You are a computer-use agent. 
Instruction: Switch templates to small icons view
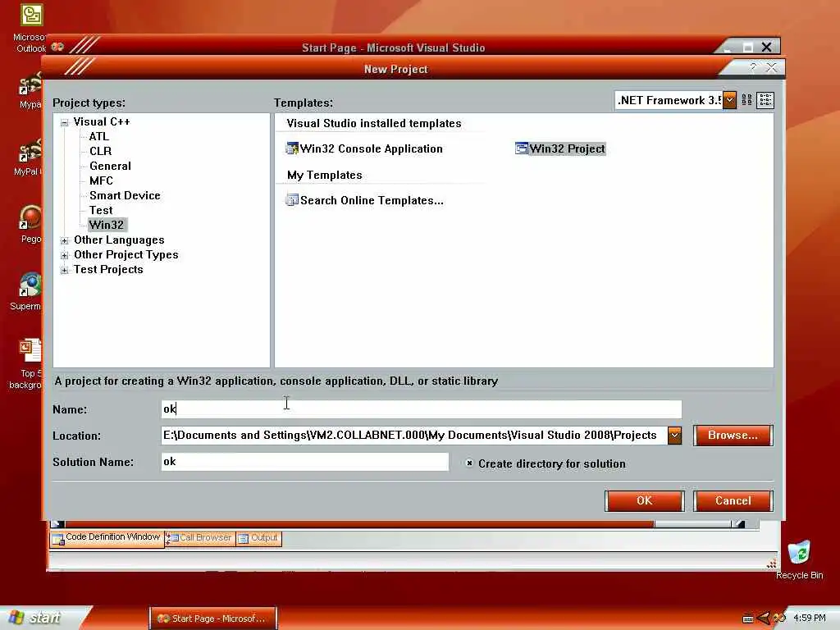pyautogui.click(x=765, y=100)
